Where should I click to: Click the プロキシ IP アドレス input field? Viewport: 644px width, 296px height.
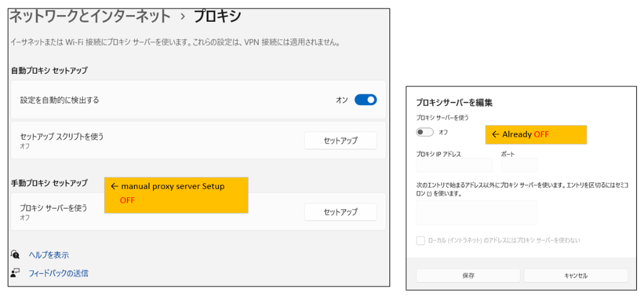tap(454, 165)
